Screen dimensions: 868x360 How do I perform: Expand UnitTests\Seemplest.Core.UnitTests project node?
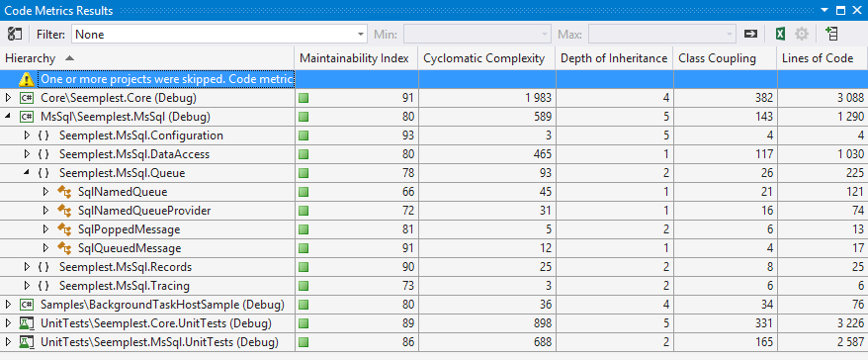click(8, 323)
